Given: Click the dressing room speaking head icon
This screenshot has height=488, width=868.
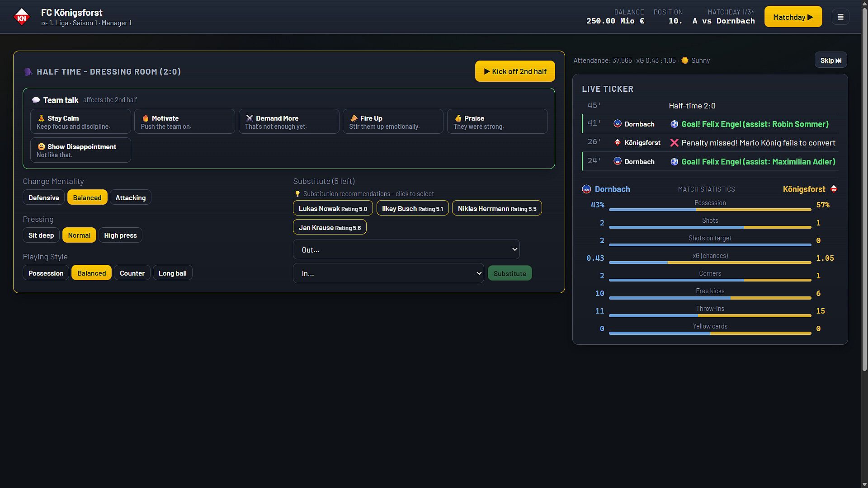Looking at the screenshot, I should (28, 72).
